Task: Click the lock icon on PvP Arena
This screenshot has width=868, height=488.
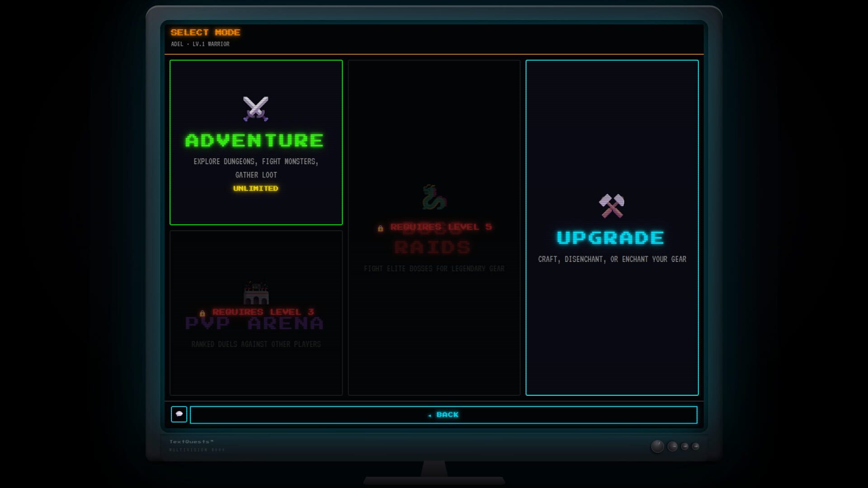Action: pyautogui.click(x=202, y=312)
